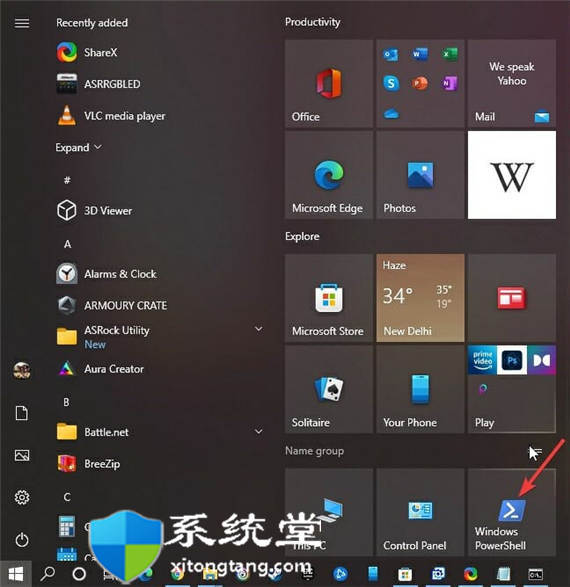
Task: Open the Calculator app icon
Action: [x=67, y=526]
